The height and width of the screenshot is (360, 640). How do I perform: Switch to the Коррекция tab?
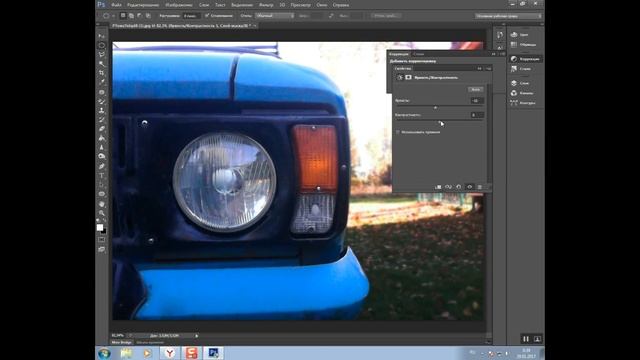click(x=399, y=54)
